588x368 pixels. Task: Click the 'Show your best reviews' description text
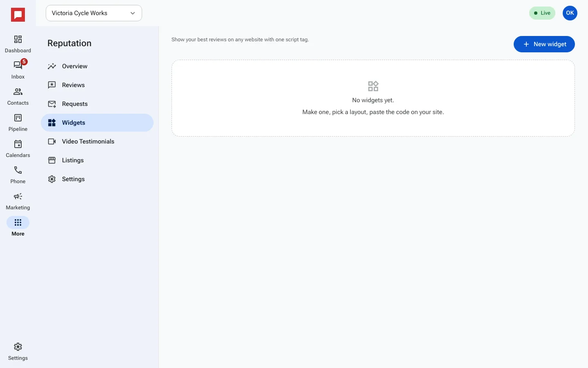click(x=240, y=40)
